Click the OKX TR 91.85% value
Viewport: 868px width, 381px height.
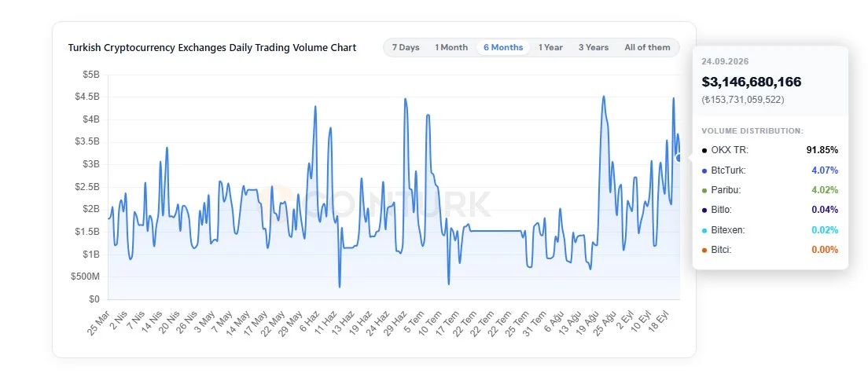coord(822,150)
